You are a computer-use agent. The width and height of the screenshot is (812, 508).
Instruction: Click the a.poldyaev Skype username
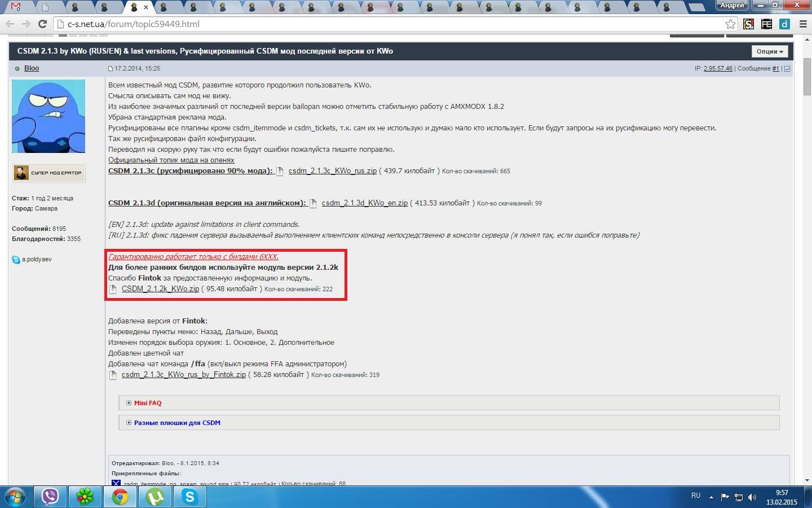(x=37, y=260)
